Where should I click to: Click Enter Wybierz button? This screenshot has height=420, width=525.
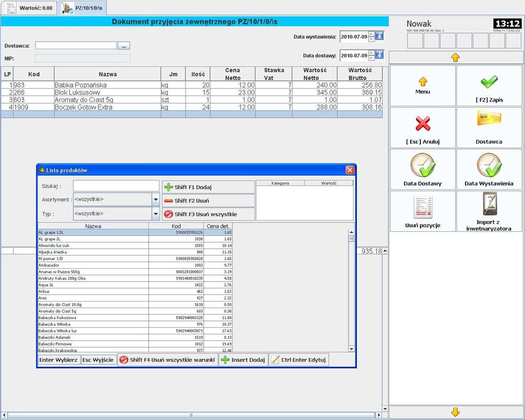[59, 360]
